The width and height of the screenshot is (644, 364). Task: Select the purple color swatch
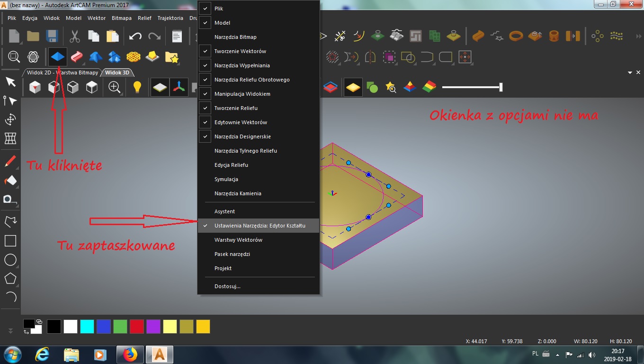(x=153, y=327)
